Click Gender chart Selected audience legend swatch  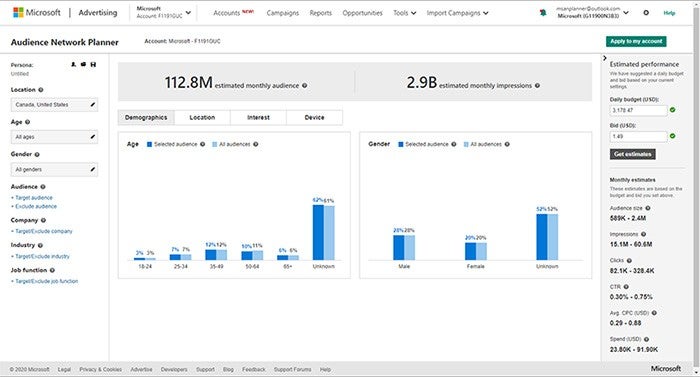(401, 144)
